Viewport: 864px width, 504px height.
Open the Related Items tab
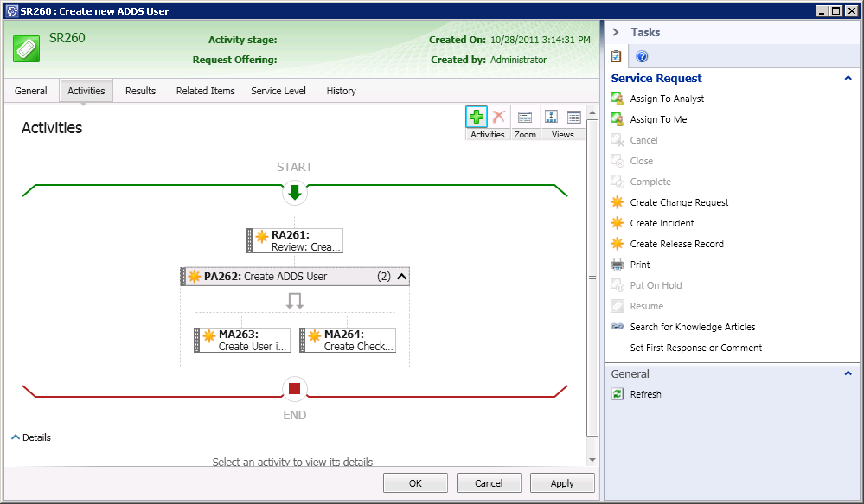205,91
